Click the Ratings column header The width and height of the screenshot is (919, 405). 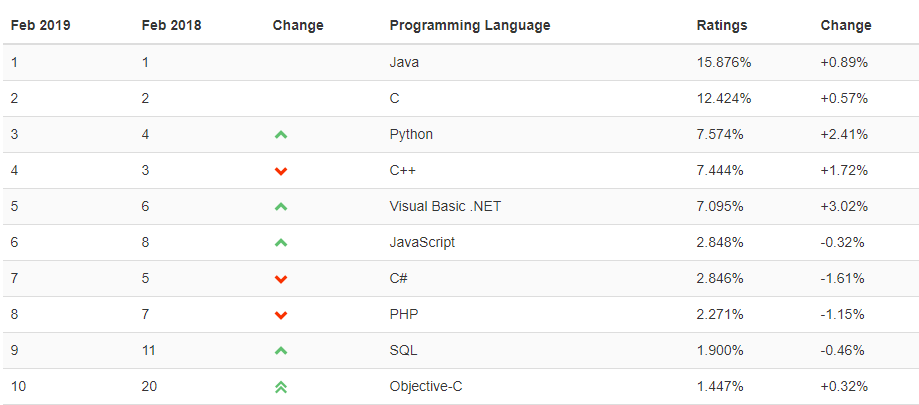coord(722,26)
